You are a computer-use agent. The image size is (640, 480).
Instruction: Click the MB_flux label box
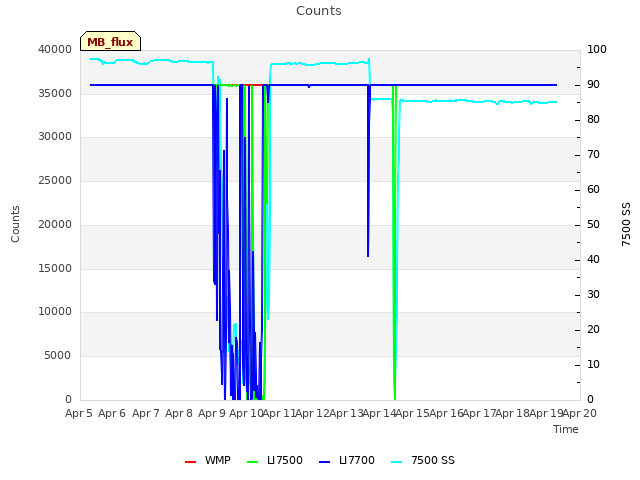click(x=110, y=41)
